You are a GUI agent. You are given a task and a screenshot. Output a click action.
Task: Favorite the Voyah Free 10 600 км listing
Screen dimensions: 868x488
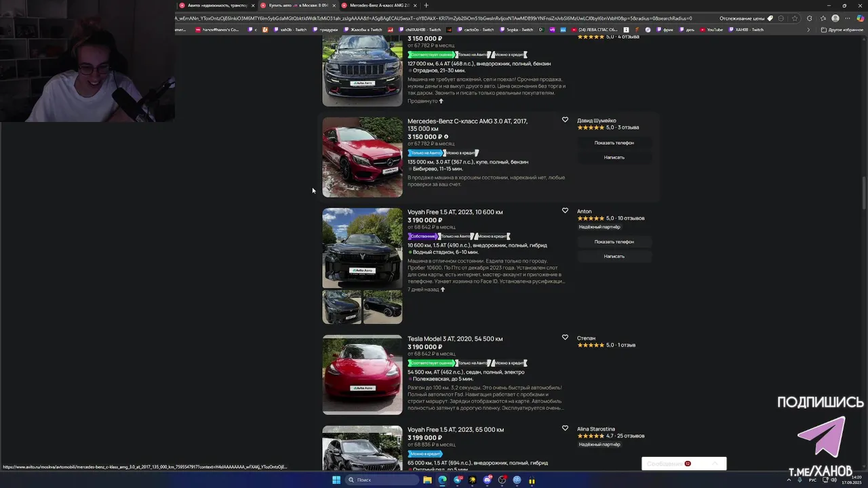(565, 211)
